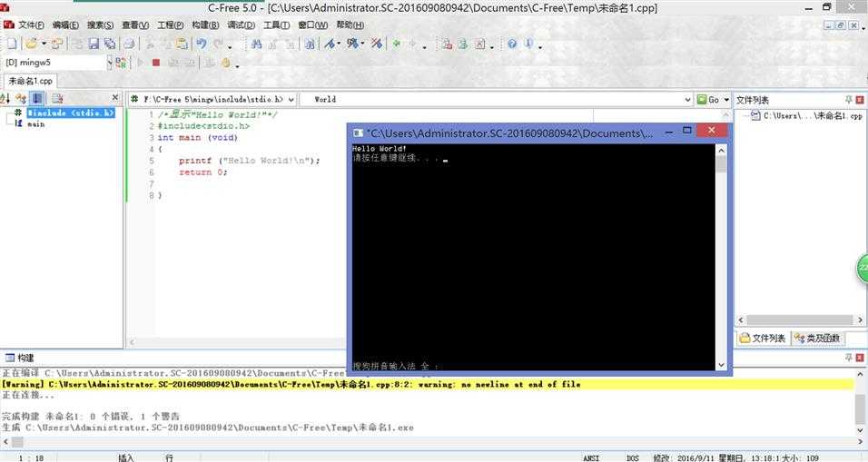This screenshot has height=462, width=868.
Task: Open the 调试(D) menu
Action: (x=241, y=25)
